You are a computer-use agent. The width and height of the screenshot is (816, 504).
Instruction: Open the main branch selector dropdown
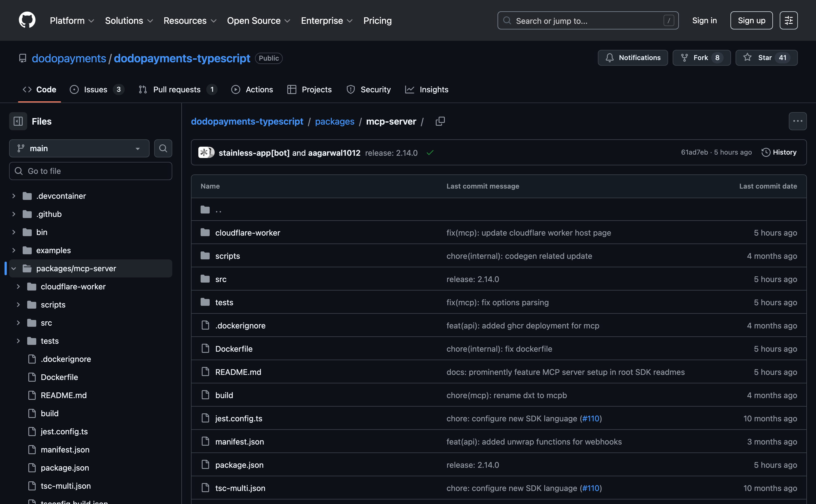point(79,148)
